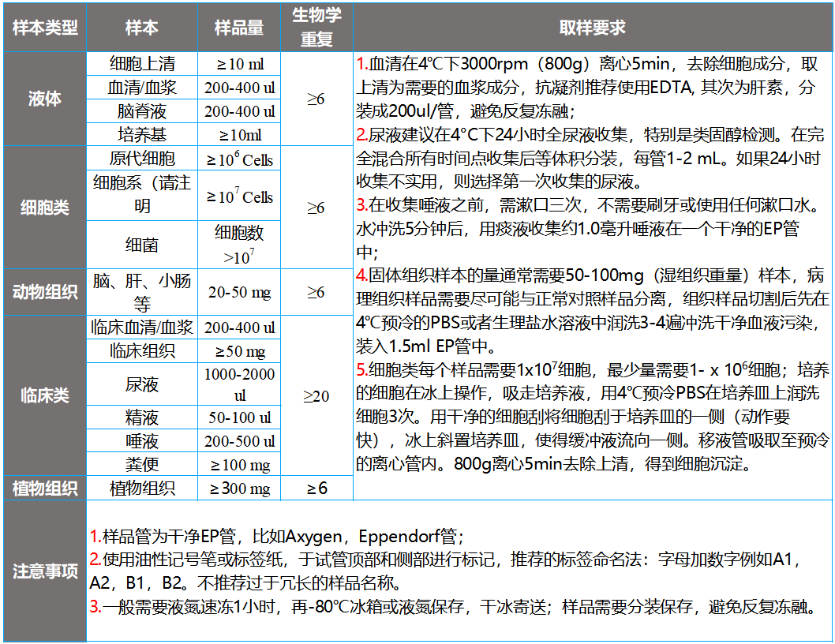Select the 细菌 sample cell
The height and width of the screenshot is (644, 835).
click(x=142, y=245)
